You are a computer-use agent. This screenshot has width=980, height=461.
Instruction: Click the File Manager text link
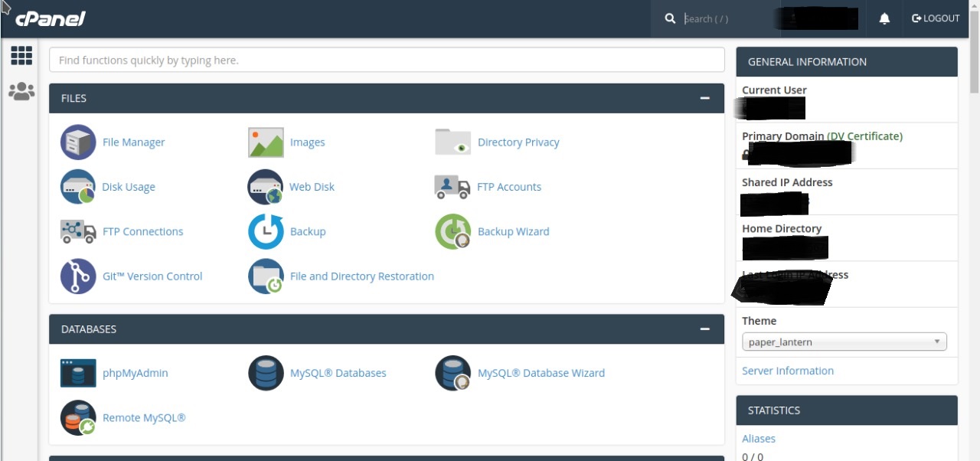(x=133, y=142)
